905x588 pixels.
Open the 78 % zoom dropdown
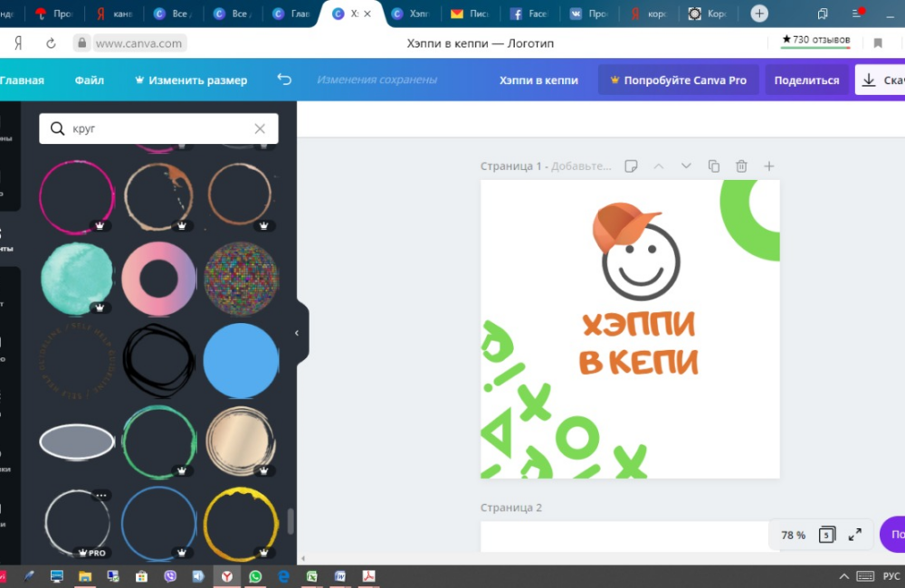793,536
